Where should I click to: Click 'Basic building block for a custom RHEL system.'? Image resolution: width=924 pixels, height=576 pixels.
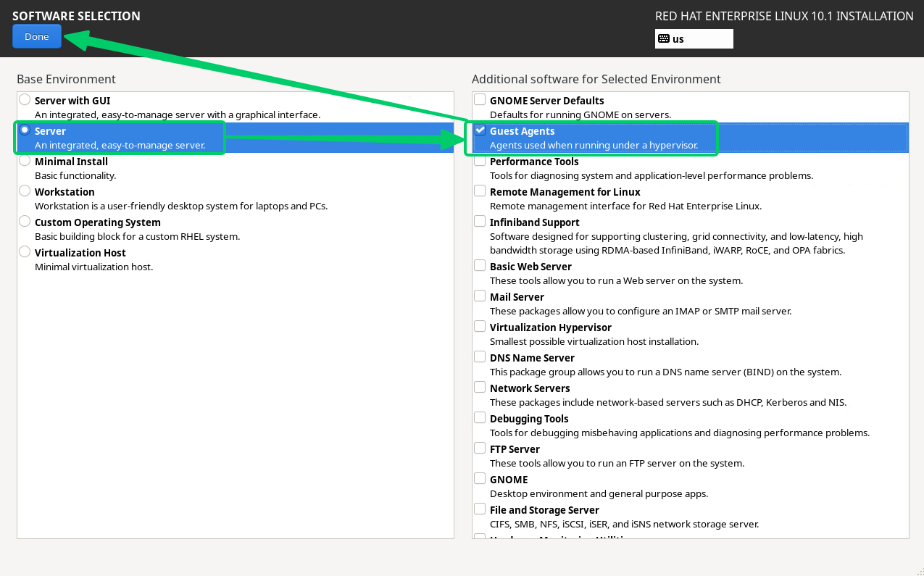137,236
